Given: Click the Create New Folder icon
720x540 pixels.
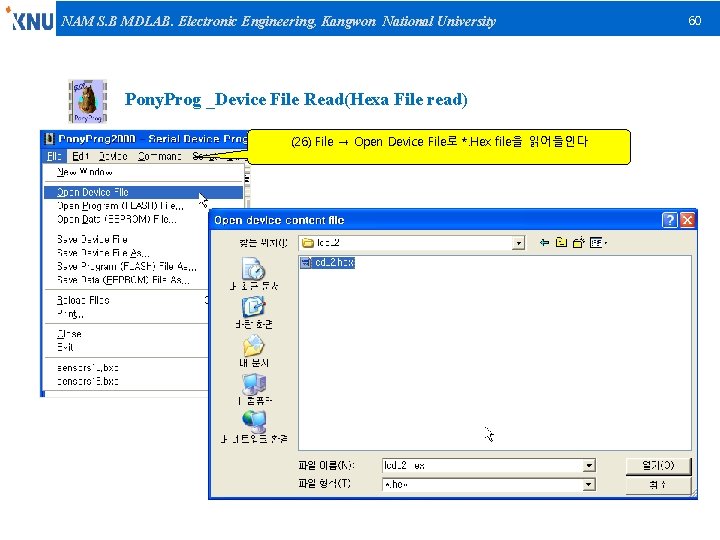Looking at the screenshot, I should (x=579, y=242).
